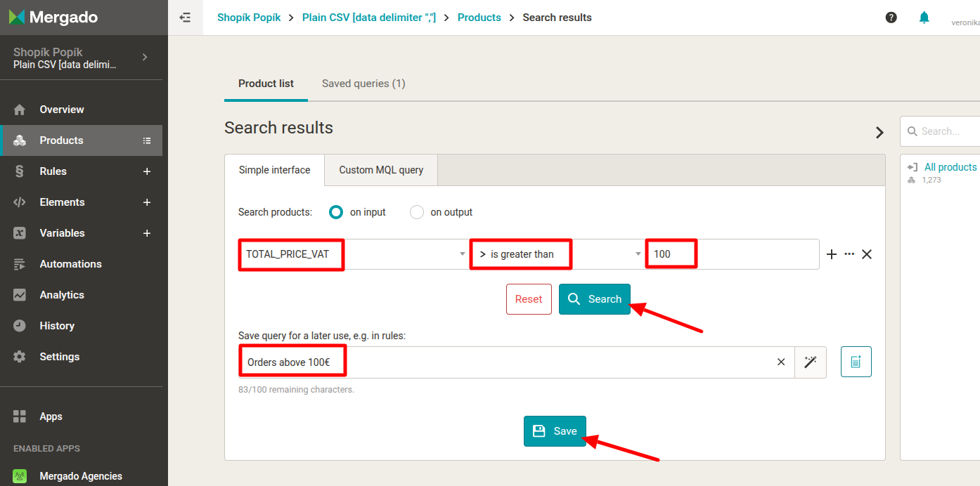Screen dimensions: 980x486
Task: Open Elements in the sidebar
Action: (81, 202)
